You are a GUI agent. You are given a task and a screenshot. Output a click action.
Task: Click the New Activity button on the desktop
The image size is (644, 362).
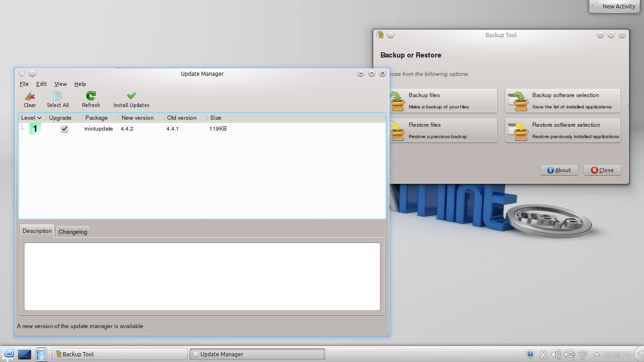point(615,7)
